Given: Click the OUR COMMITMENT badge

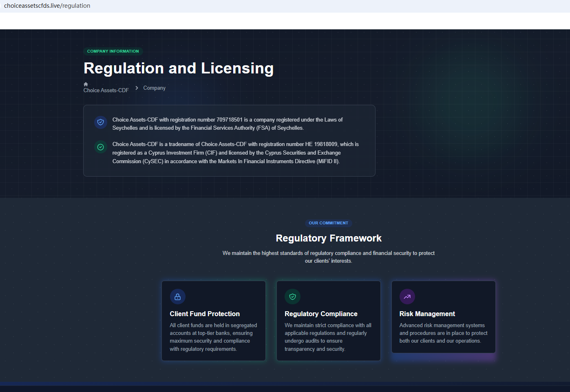Looking at the screenshot, I should click(328, 223).
